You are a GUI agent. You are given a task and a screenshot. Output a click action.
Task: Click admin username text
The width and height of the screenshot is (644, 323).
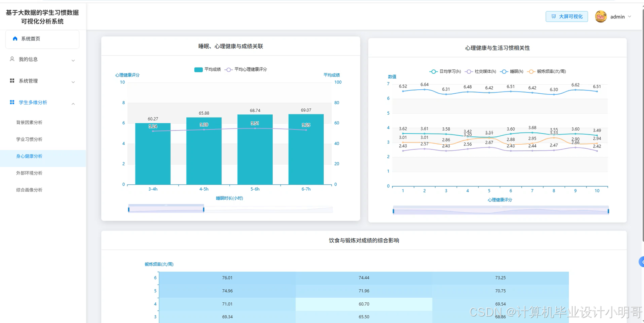617,17
